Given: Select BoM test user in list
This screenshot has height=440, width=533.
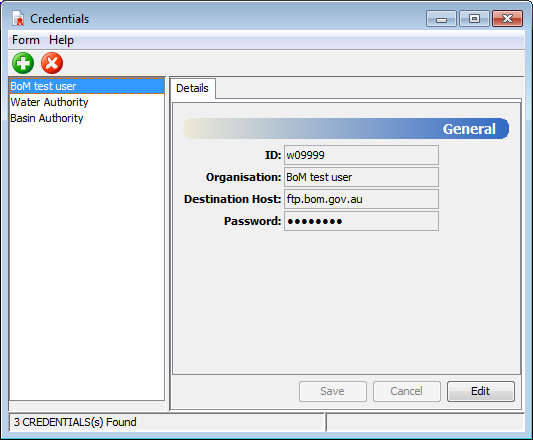Looking at the screenshot, I should tap(87, 86).
